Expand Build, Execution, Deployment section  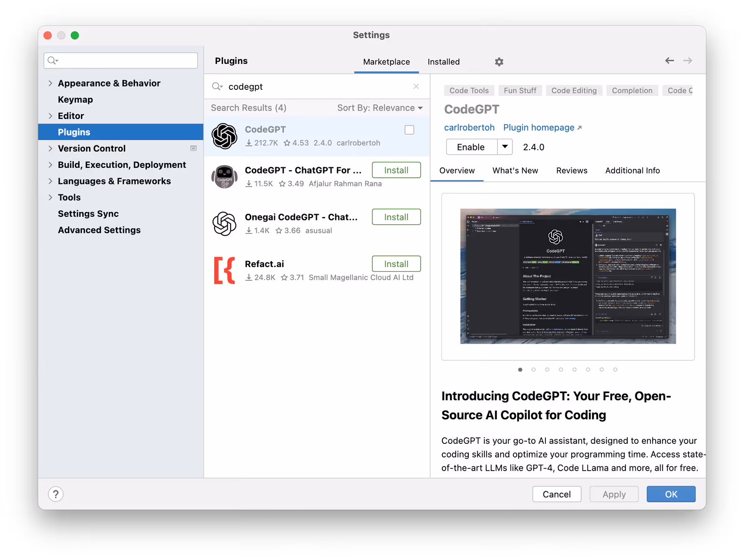click(x=50, y=165)
